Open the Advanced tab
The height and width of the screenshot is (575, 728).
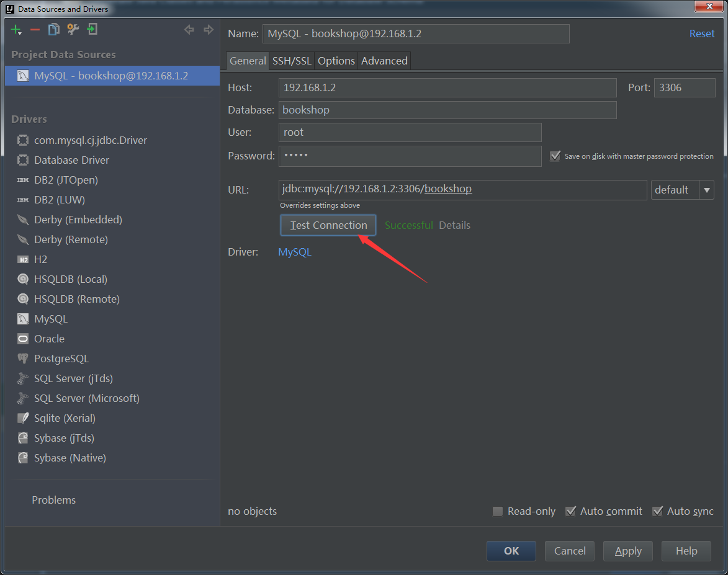point(384,61)
